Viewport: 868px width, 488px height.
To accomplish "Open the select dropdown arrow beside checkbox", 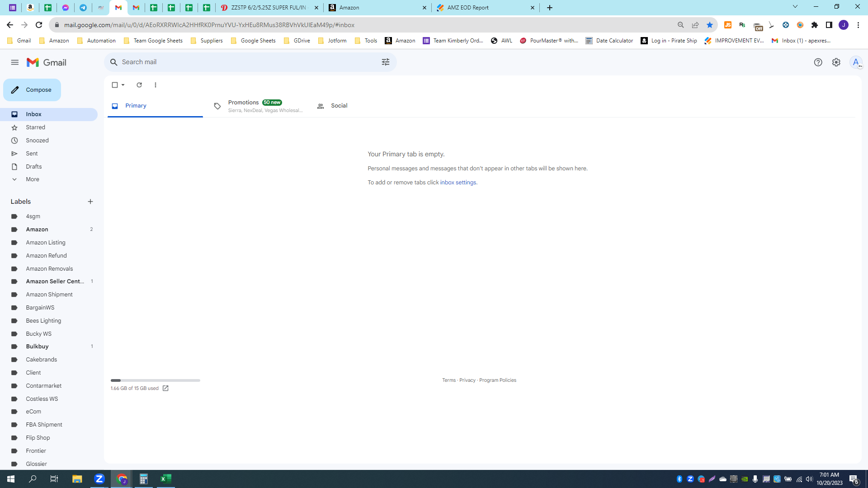I will 123,85.
